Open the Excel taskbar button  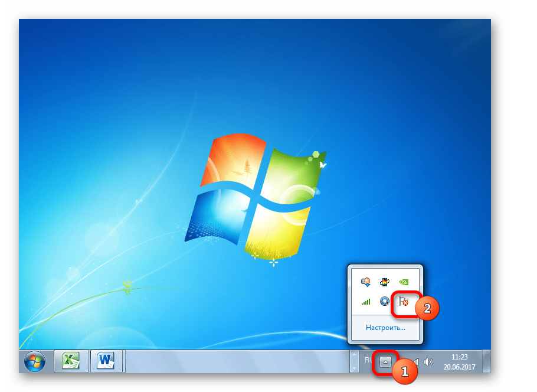click(71, 361)
